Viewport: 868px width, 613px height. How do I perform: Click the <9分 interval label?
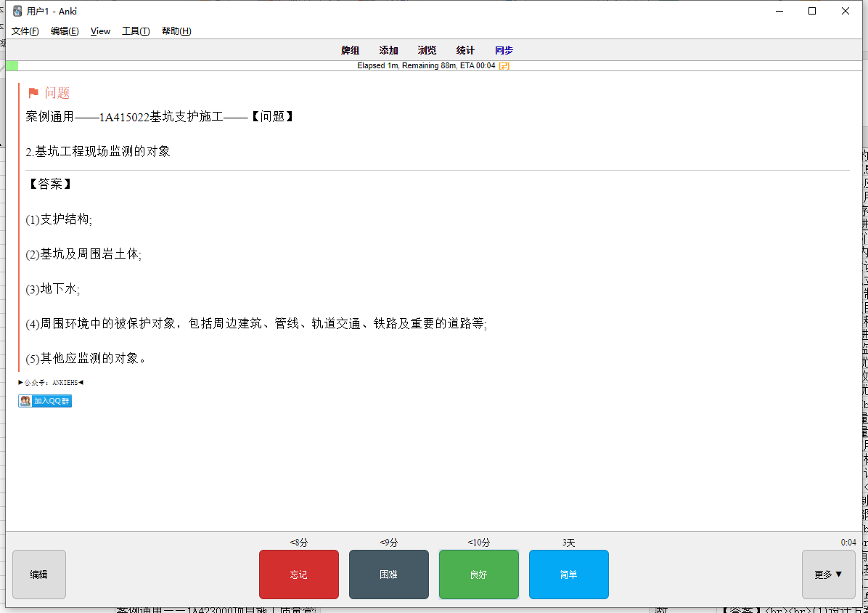click(388, 543)
